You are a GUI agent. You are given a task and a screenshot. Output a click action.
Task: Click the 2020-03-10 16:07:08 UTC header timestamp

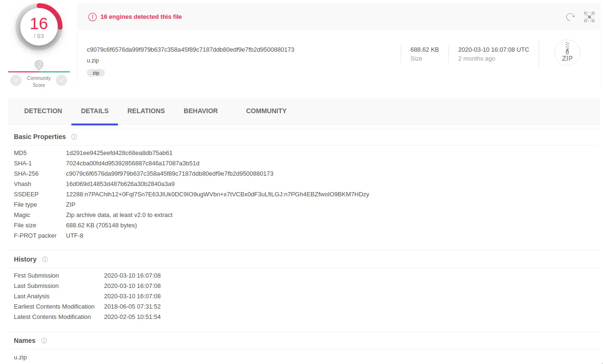tap(494, 50)
